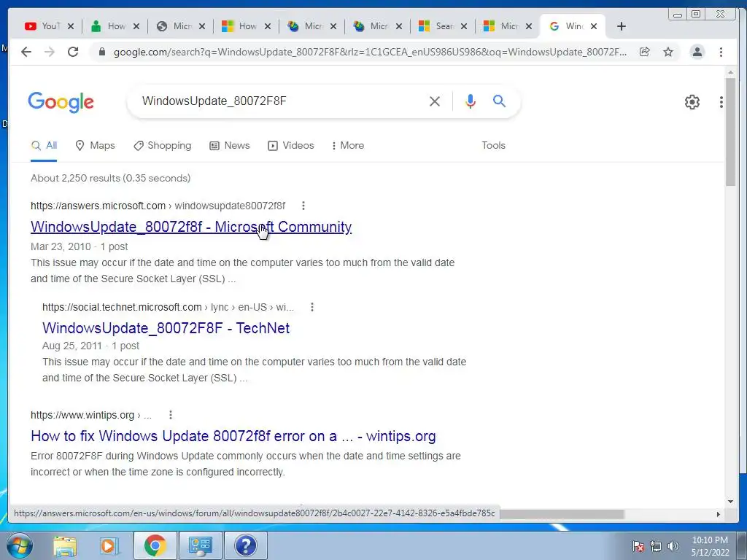Viewport: 747px width, 560px height.
Task: Close the active Google search tab
Action: click(594, 26)
